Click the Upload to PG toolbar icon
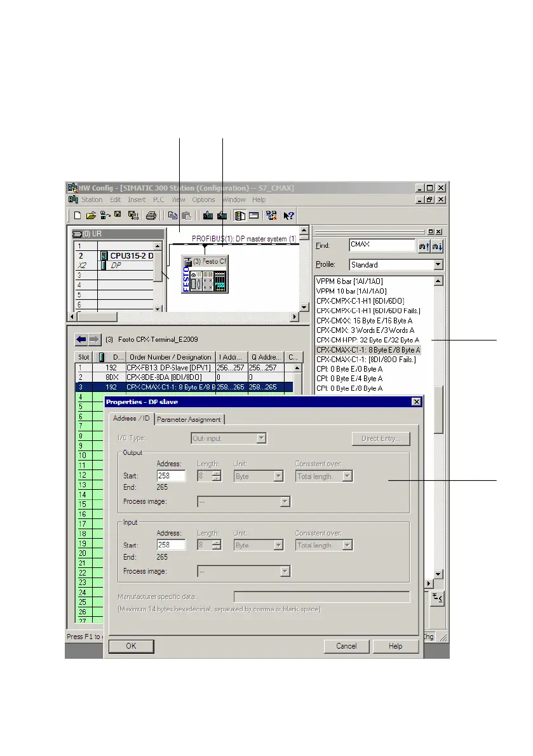 (222, 215)
